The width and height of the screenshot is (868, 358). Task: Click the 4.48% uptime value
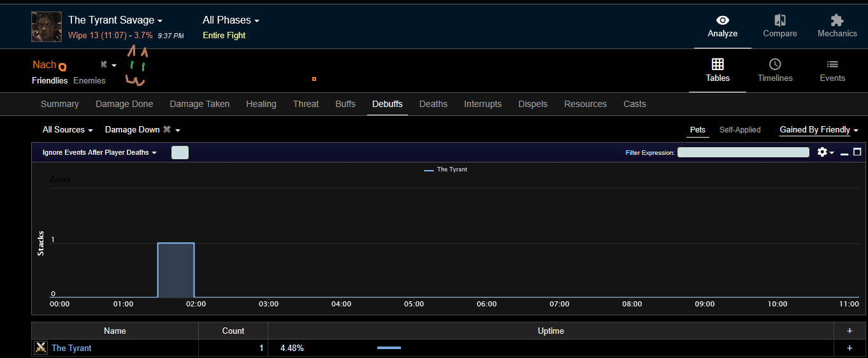click(292, 348)
